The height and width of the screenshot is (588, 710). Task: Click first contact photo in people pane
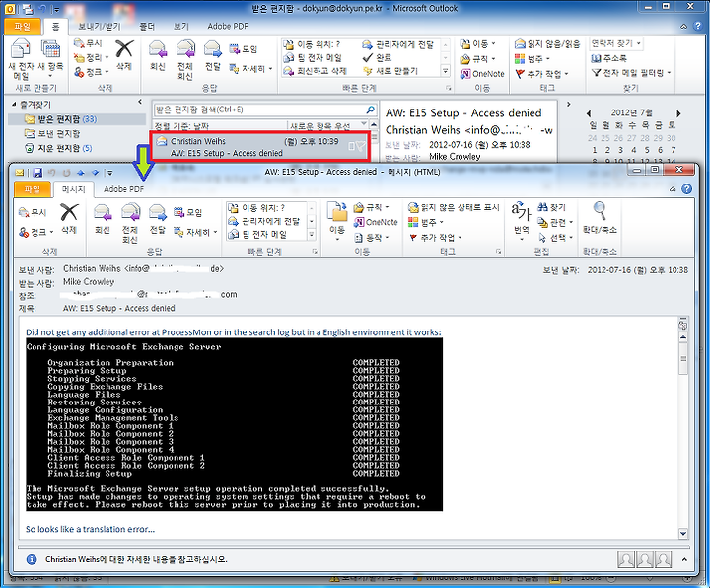click(626, 559)
